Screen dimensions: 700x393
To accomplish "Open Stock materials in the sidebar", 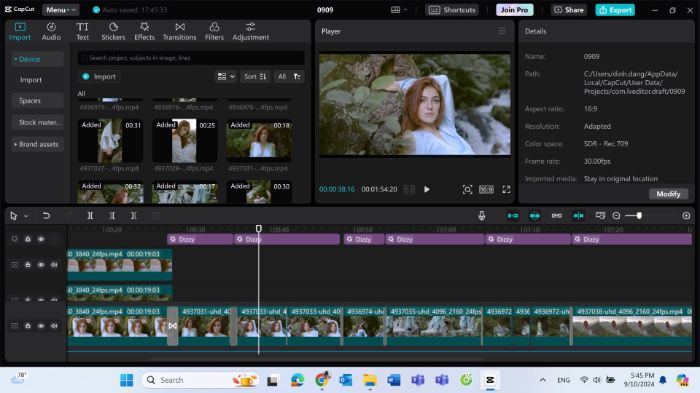I will point(39,122).
